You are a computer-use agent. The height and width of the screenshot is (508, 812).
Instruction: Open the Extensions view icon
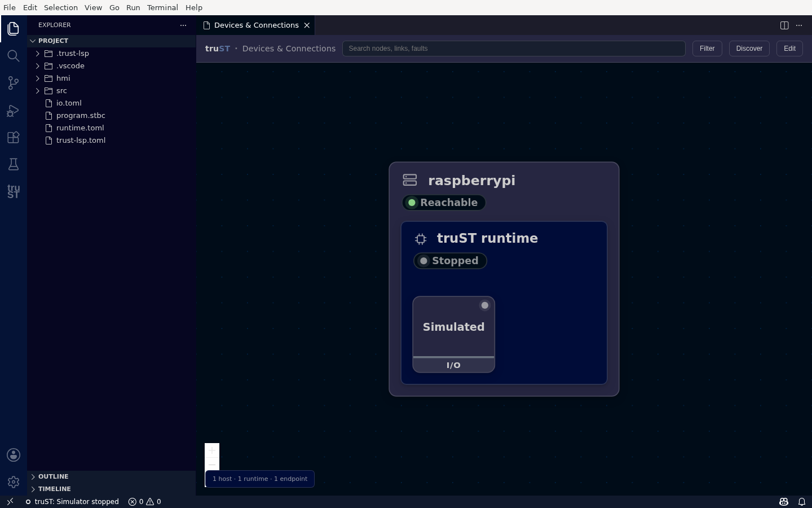point(14,137)
